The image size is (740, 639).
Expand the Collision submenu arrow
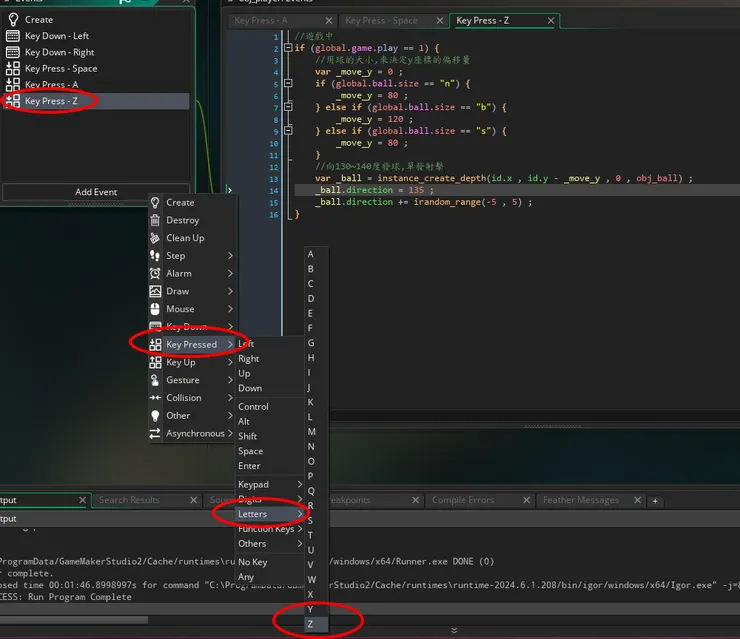230,398
